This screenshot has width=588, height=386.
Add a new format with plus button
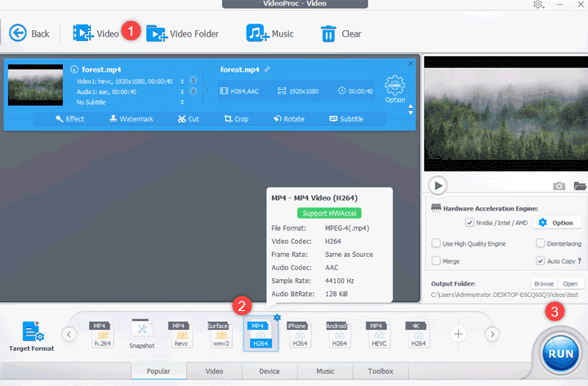click(458, 334)
